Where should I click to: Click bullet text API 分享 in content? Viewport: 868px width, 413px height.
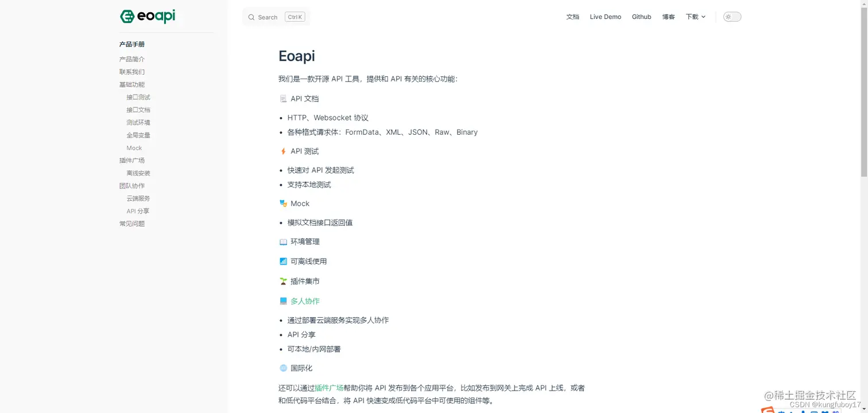point(301,334)
